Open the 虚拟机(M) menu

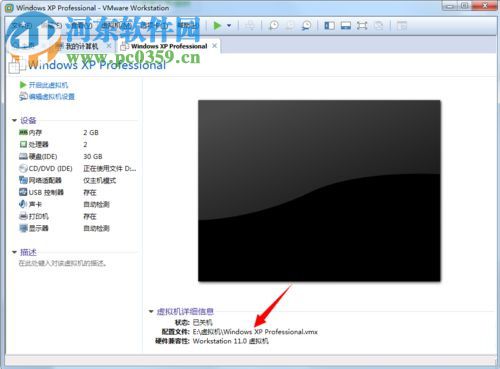[116, 25]
